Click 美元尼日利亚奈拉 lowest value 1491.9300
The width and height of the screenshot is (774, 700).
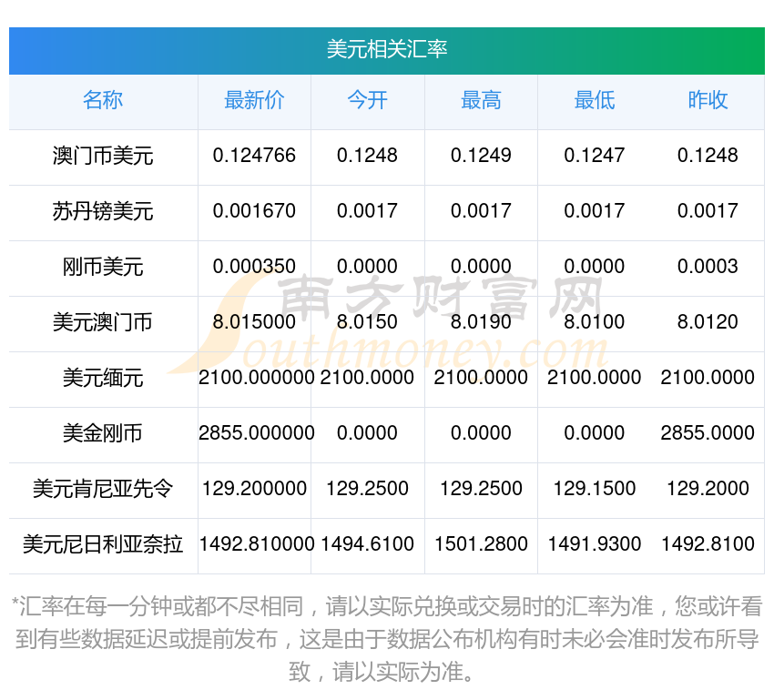tap(595, 543)
